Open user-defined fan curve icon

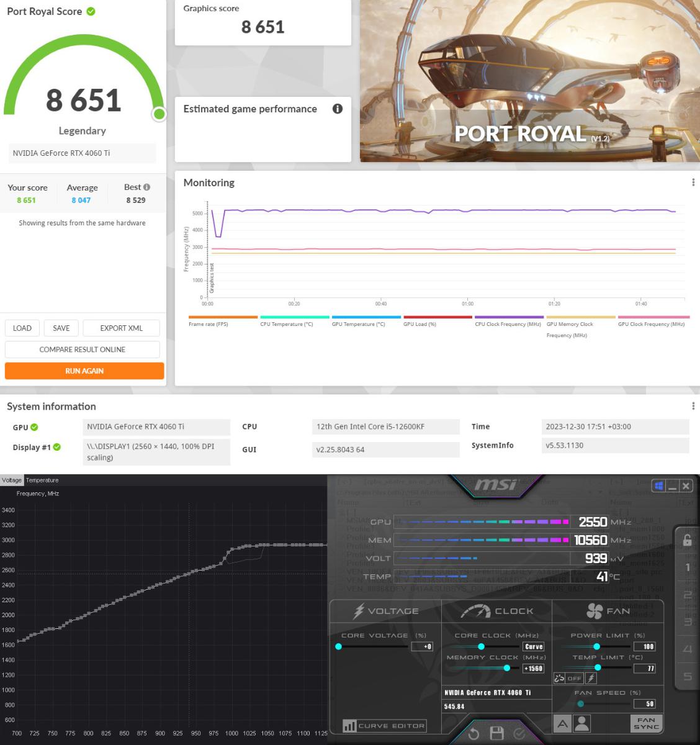(581, 723)
